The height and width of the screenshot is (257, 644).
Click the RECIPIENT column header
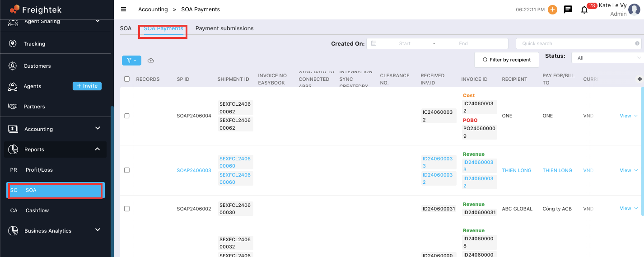coord(514,79)
